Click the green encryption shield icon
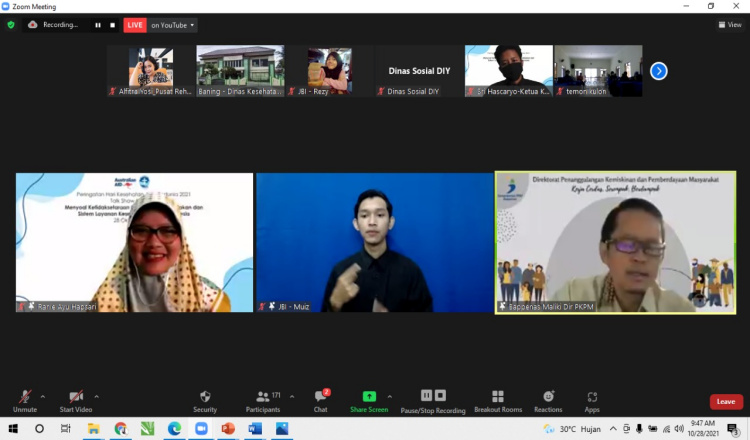Image resolution: width=750 pixels, height=440 pixels. tap(11, 25)
